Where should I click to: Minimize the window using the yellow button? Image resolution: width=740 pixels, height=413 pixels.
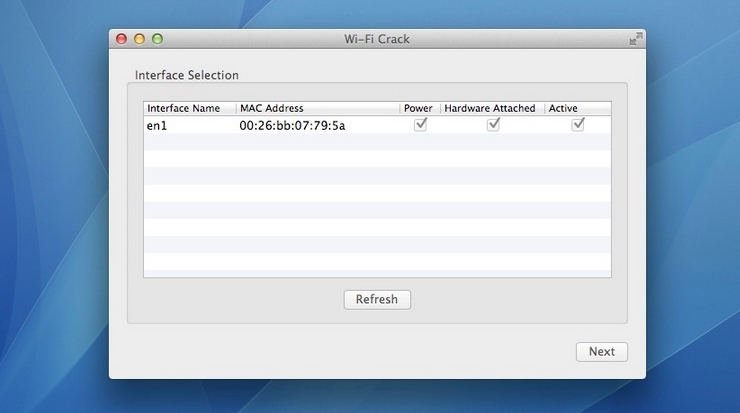pyautogui.click(x=139, y=39)
